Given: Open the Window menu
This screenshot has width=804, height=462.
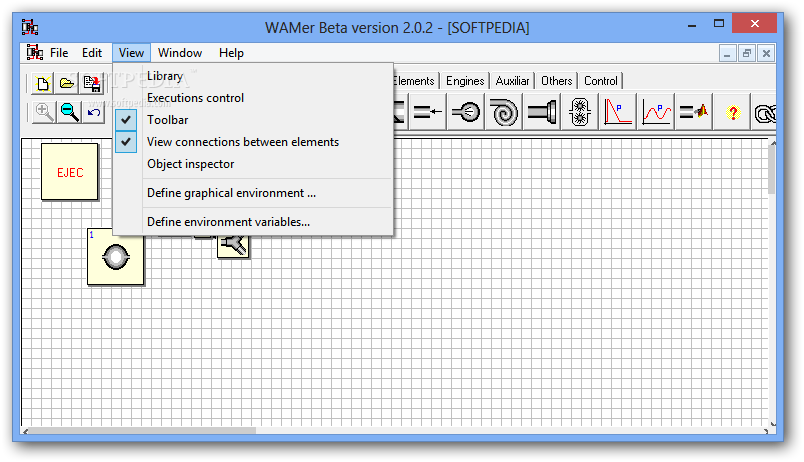Looking at the screenshot, I should pyautogui.click(x=180, y=53).
